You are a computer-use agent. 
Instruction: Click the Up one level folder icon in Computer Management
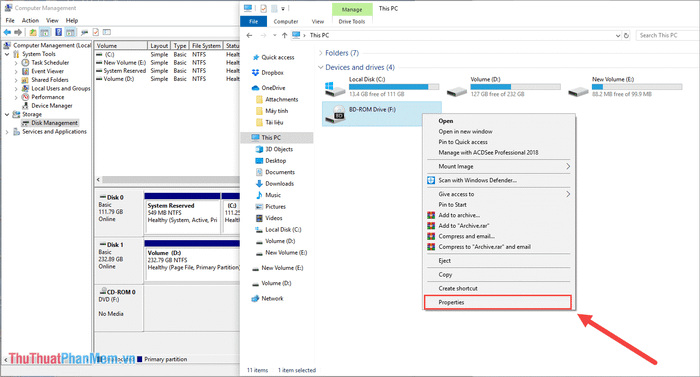[x=33, y=32]
